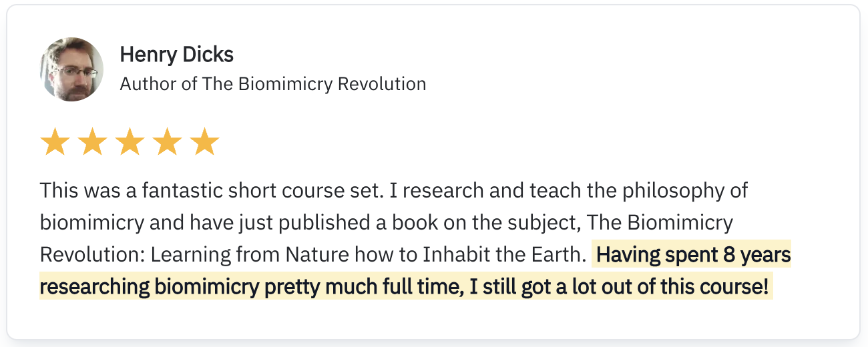Screen dimensions: 868x347
Task: Select the fourth rating star
Action: (167, 143)
